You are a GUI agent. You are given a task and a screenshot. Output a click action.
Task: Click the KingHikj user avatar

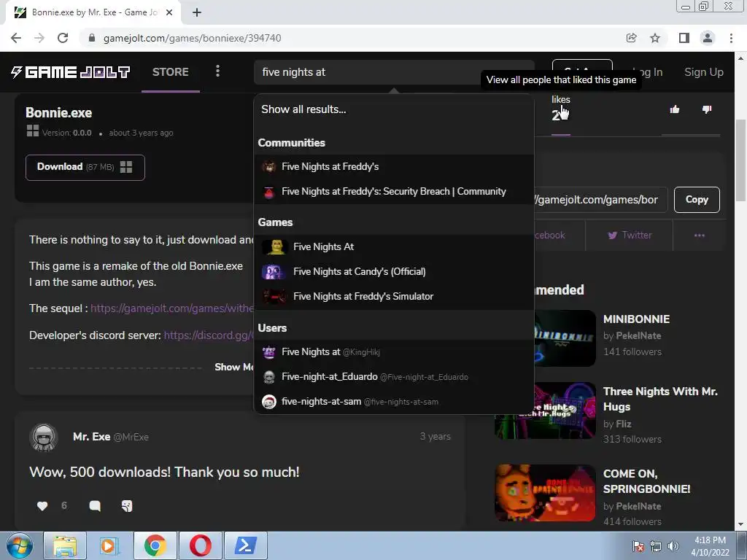click(269, 352)
